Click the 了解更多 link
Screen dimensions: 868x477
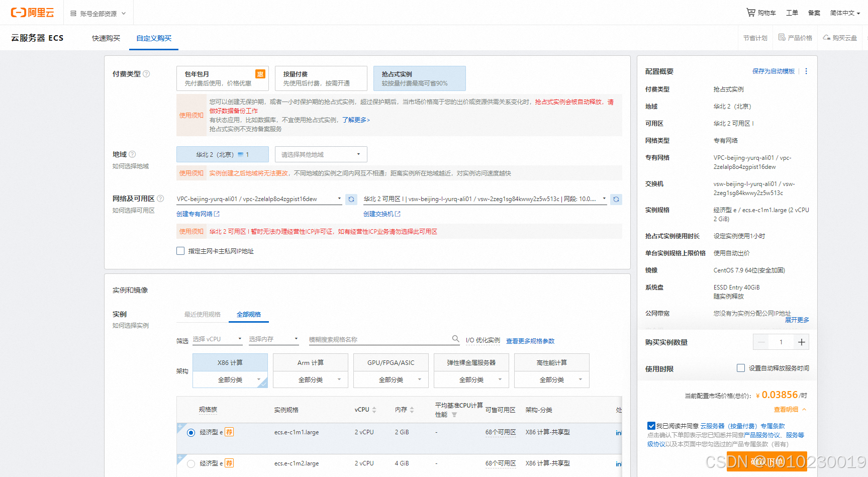coord(356,120)
